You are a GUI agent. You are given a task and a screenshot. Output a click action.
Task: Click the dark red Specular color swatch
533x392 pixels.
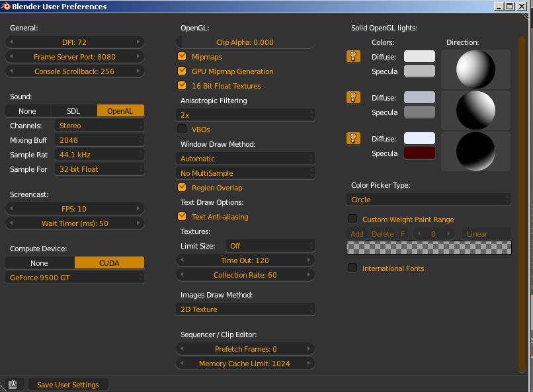click(x=419, y=153)
